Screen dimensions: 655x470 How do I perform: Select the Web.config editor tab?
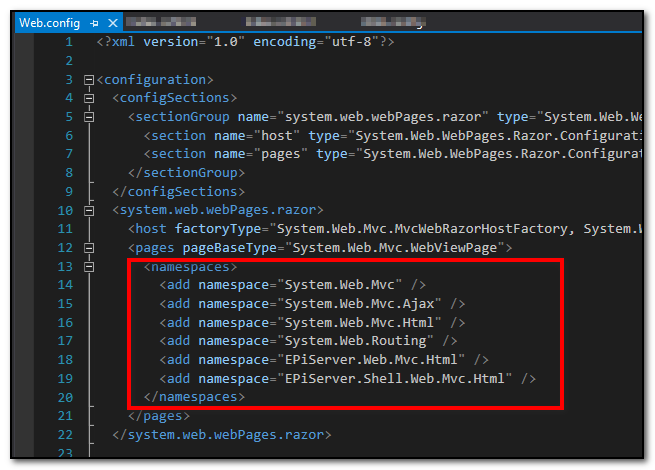click(x=50, y=22)
